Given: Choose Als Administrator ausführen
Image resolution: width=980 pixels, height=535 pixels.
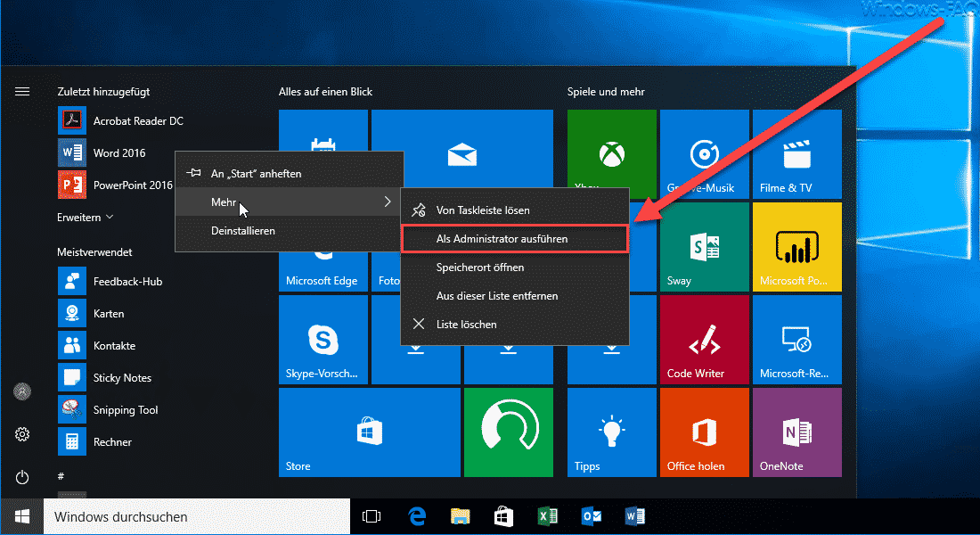Looking at the screenshot, I should pos(514,238).
